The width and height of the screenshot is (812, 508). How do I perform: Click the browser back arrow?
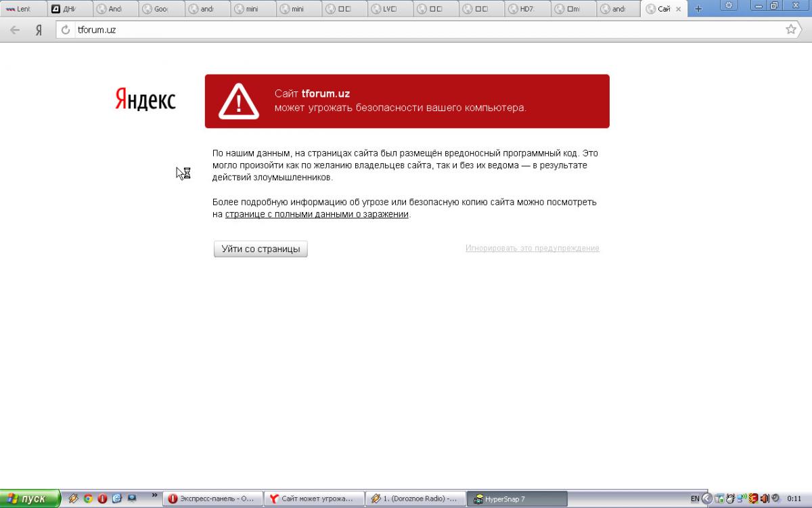[15, 30]
